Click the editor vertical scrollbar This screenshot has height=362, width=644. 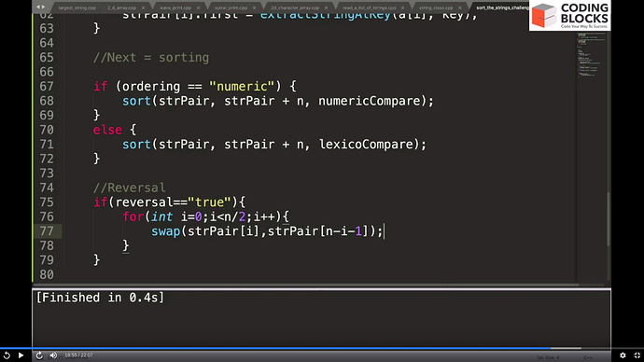click(x=609, y=219)
